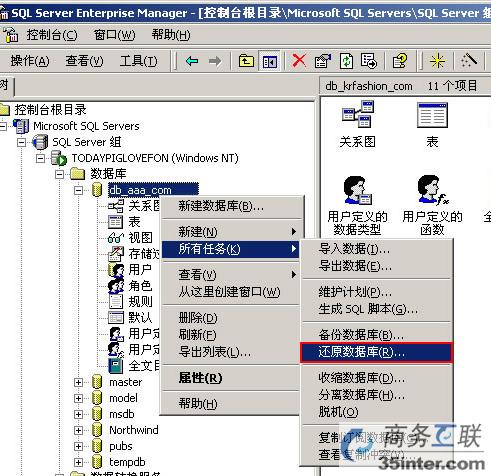Expand the tempdb database node
This screenshot has width=491, height=476.
pos(78,462)
